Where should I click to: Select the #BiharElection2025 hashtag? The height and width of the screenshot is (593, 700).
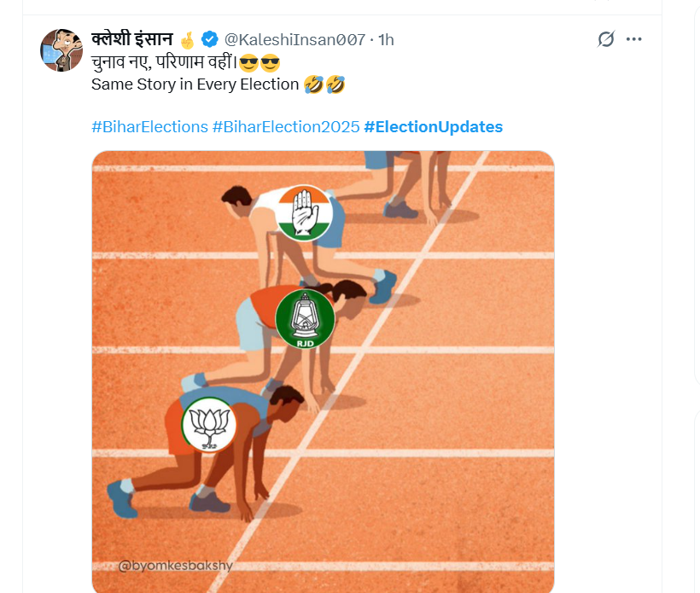[x=286, y=126]
